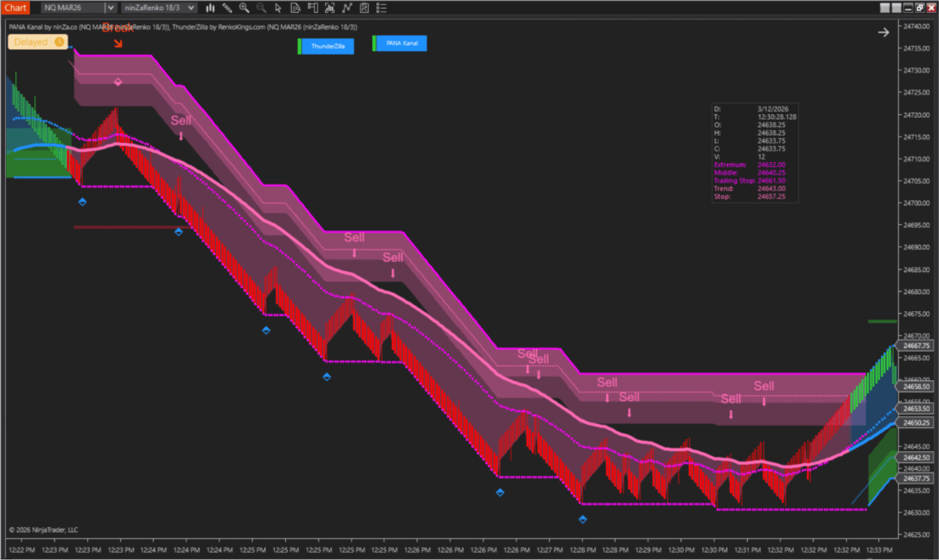939x560 pixels.
Task: Click the 24642.50 price marker
Action: click(916, 458)
